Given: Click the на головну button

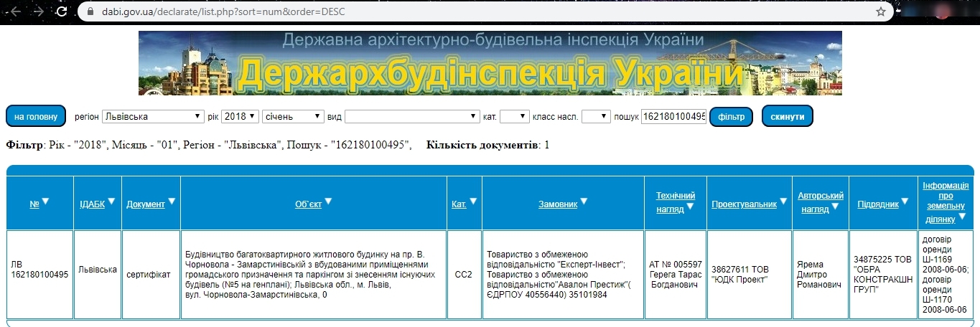Looking at the screenshot, I should (x=36, y=116).
